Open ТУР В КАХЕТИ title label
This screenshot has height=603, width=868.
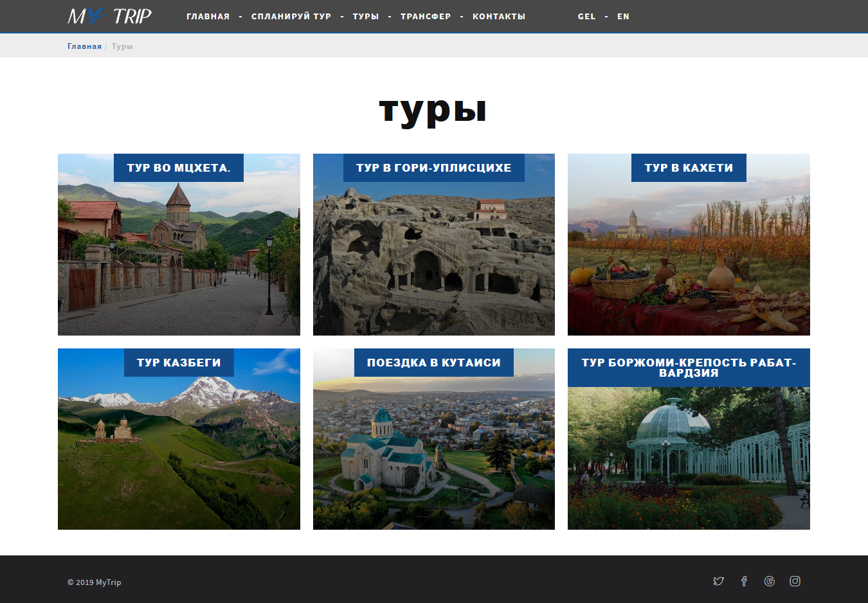(689, 168)
